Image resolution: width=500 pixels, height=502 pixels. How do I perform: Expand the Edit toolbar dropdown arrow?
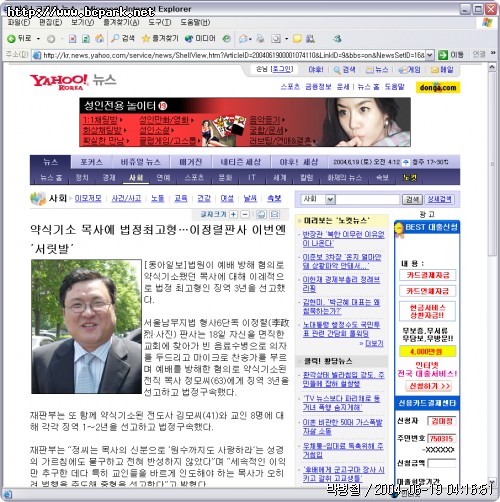(x=286, y=39)
